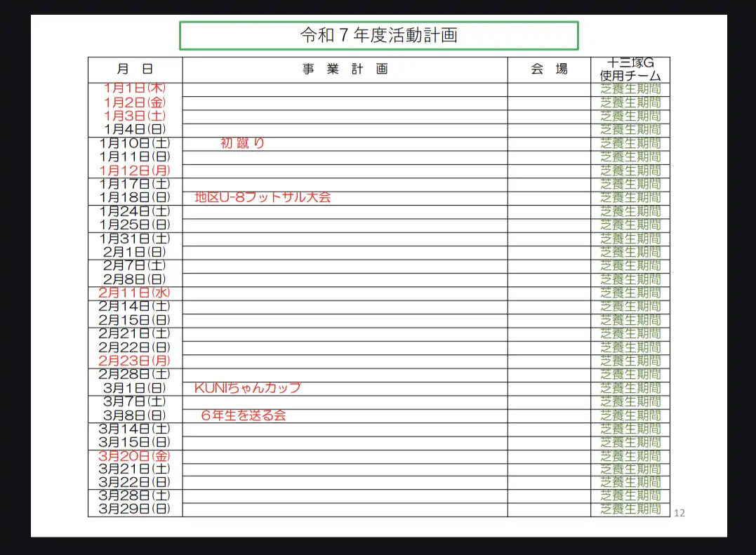Click 芝養生期間 in the 1月1日 row
756x555 pixels.
pos(630,88)
